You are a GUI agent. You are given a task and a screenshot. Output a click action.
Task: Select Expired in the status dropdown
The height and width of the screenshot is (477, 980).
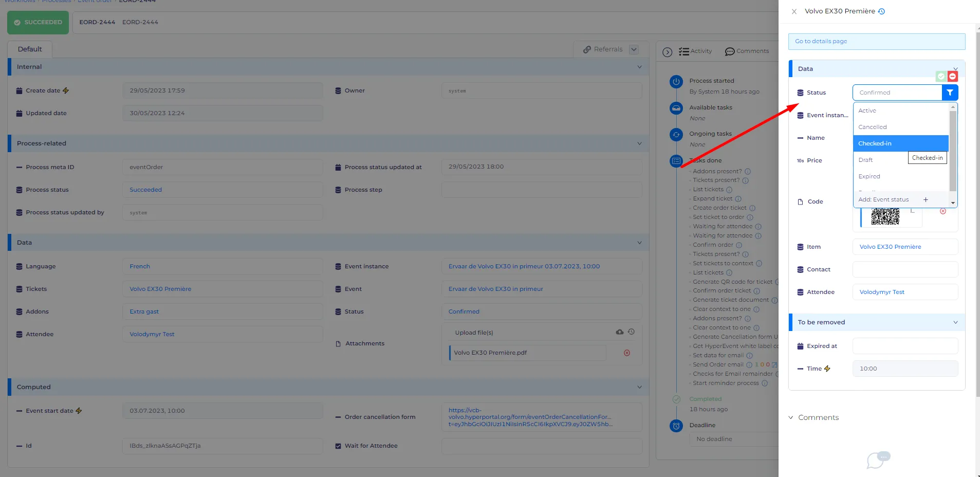901,176
